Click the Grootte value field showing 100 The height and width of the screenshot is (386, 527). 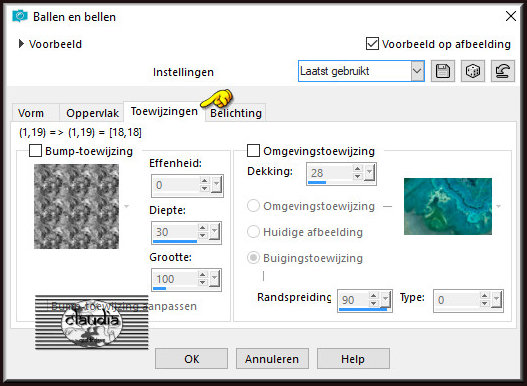175,279
